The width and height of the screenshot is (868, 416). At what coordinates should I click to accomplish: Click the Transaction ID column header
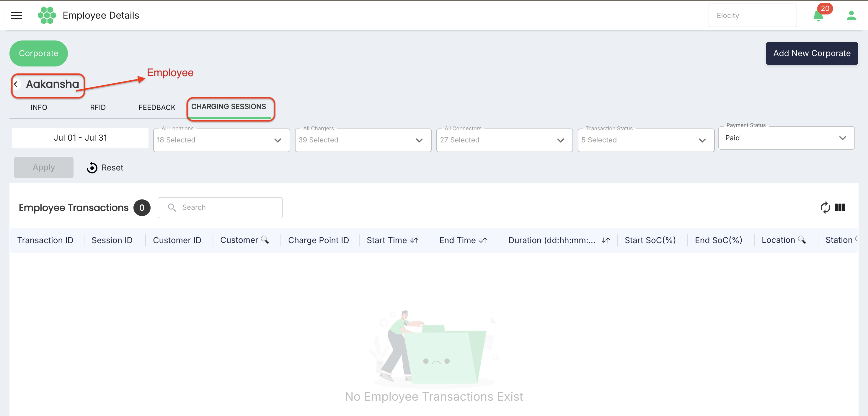point(45,240)
